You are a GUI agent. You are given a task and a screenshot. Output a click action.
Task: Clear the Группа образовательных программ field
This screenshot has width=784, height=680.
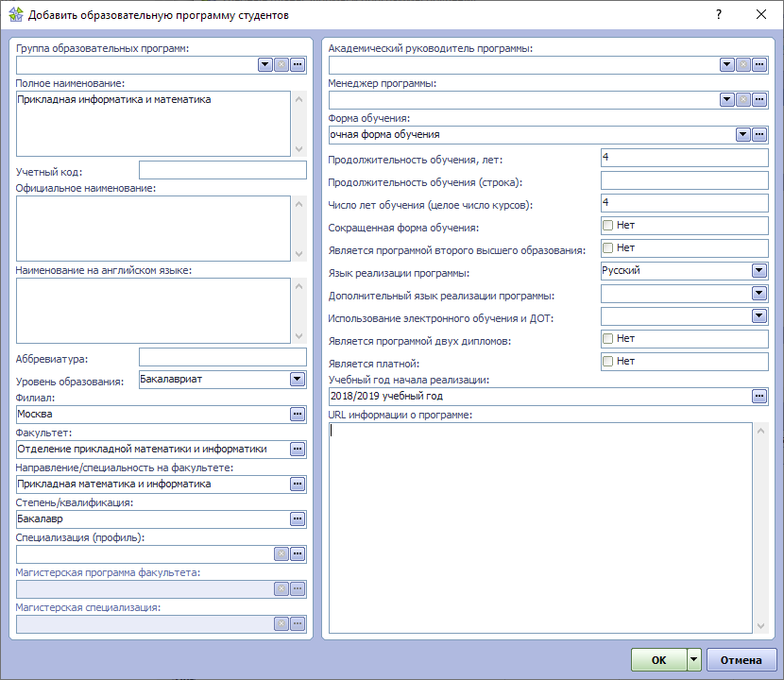tap(281, 64)
